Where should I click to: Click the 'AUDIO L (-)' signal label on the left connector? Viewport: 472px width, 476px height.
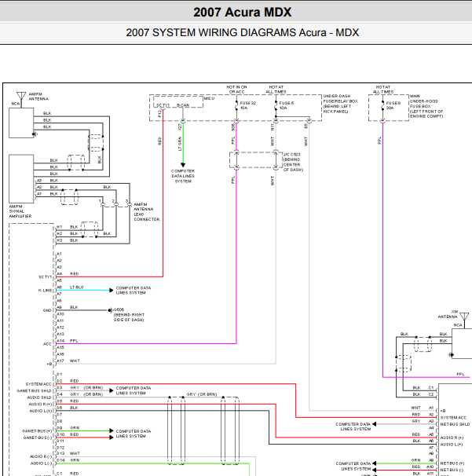click(41, 463)
